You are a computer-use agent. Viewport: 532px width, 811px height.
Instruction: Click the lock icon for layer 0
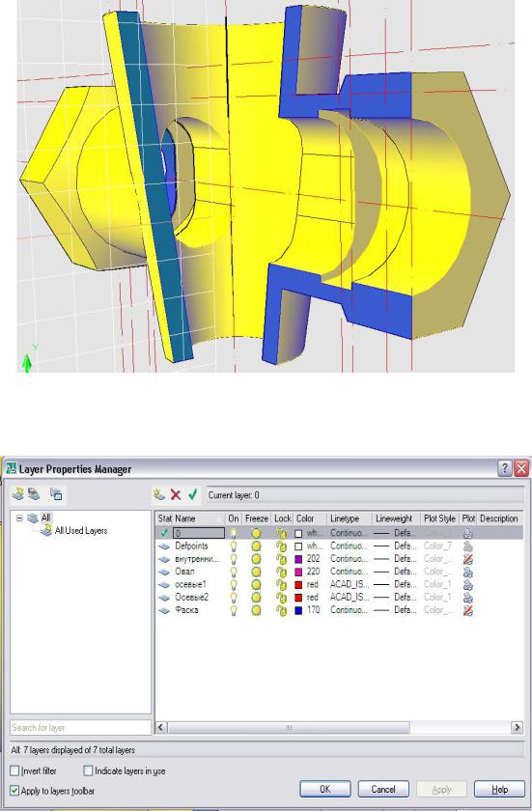[281, 533]
